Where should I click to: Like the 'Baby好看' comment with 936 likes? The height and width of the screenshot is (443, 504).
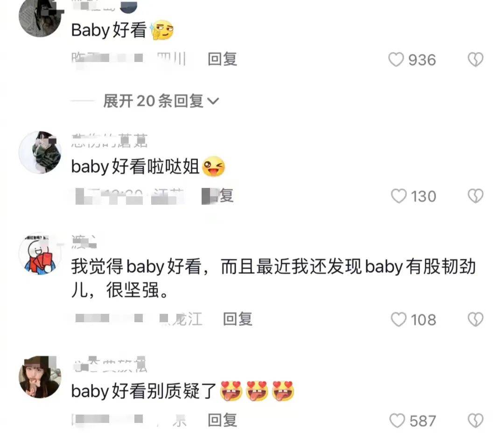[396, 60]
